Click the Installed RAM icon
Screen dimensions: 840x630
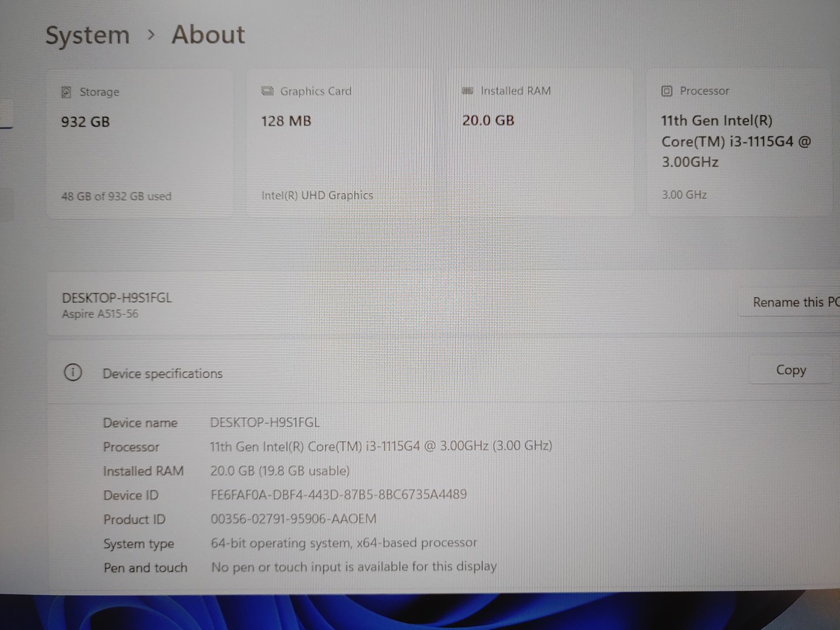point(467,91)
